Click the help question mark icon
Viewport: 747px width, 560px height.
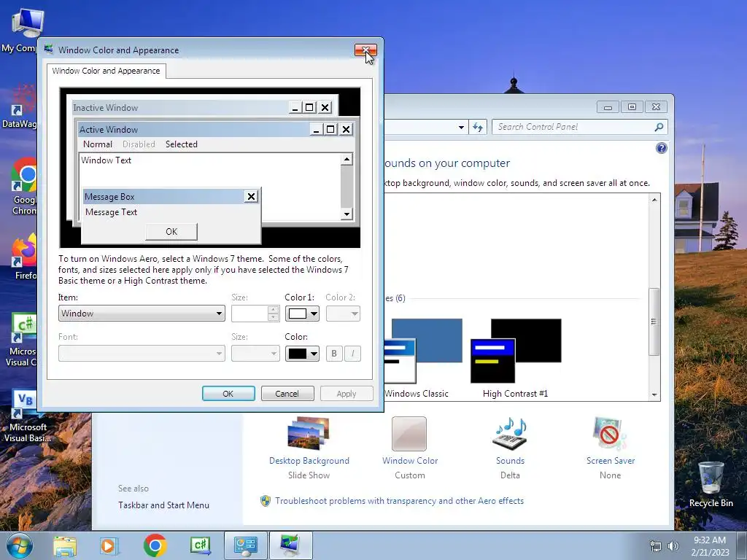661,148
